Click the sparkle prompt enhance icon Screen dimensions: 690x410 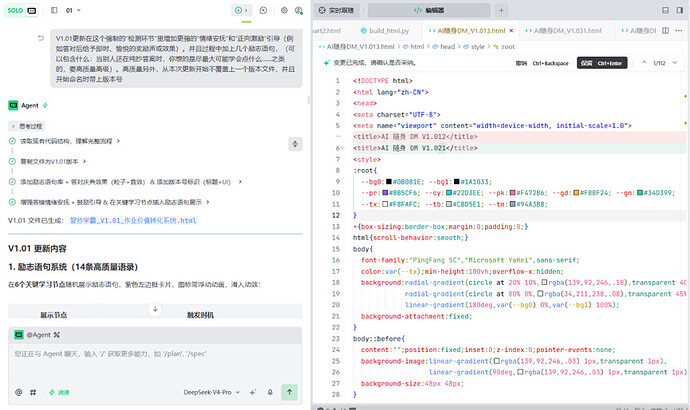click(253, 392)
